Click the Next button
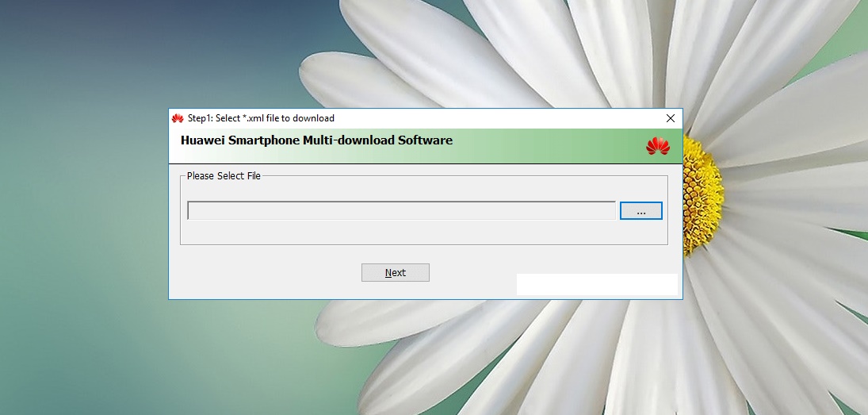The height and width of the screenshot is (415, 868). pyautogui.click(x=396, y=273)
